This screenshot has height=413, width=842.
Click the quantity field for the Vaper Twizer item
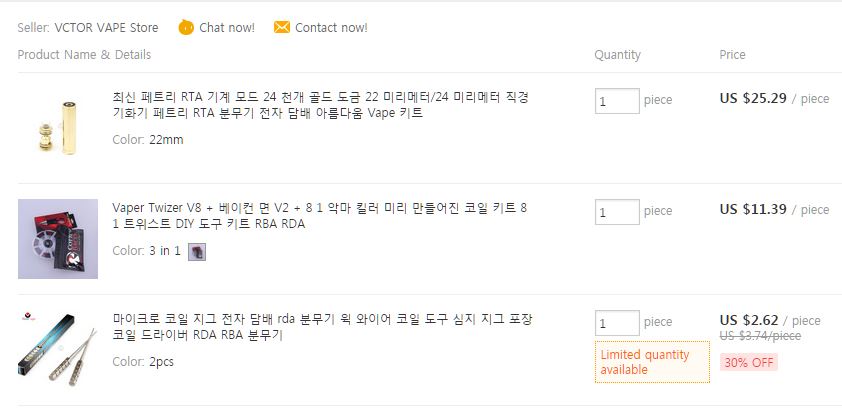click(617, 212)
